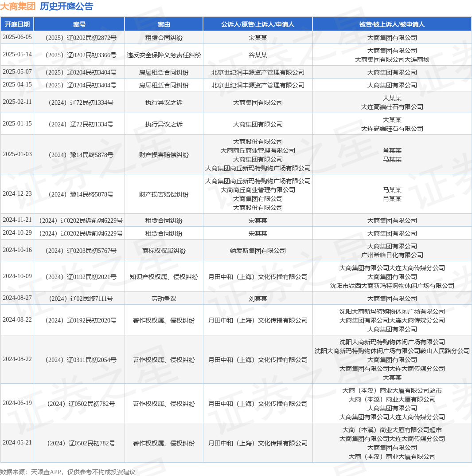Click the 历史开庭公告 heading
The image size is (472, 476).
[66, 6]
